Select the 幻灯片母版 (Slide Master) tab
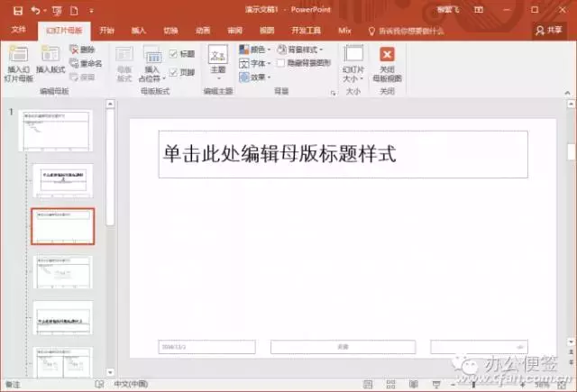 [64, 31]
